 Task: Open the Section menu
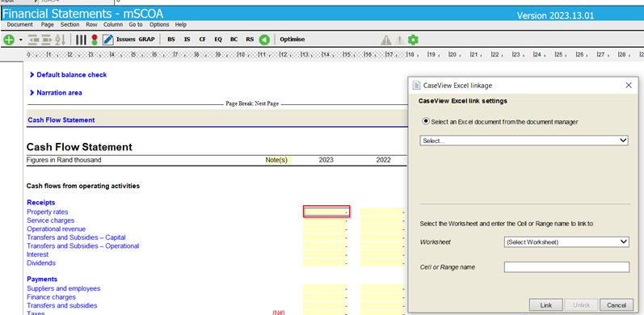pos(69,25)
